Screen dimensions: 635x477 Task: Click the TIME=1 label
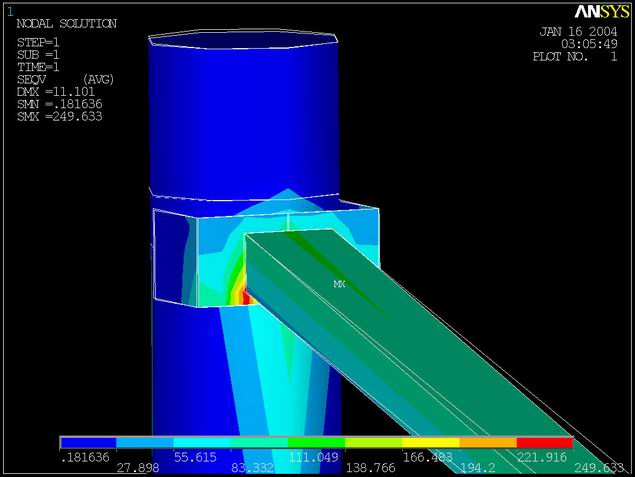point(38,67)
